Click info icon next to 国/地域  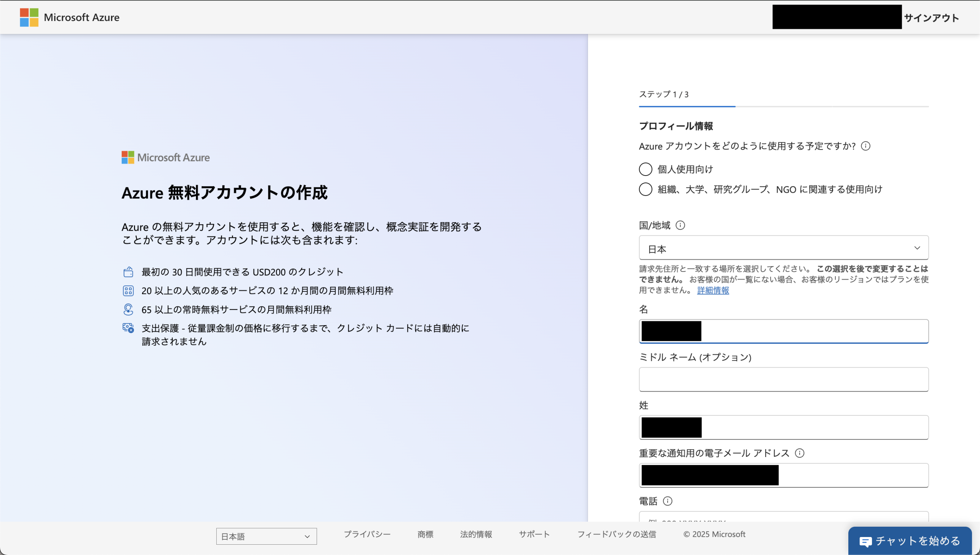680,225
